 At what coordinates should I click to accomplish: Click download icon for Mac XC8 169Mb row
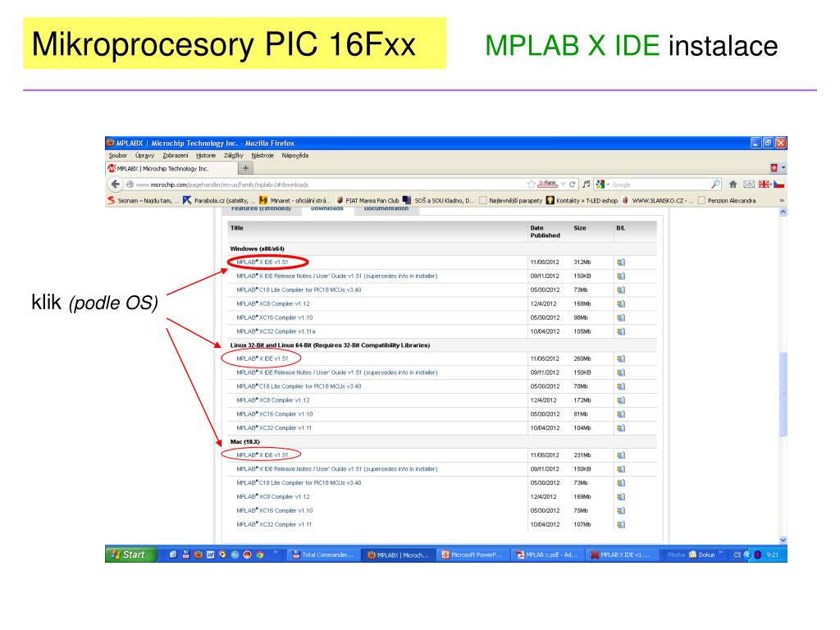(621, 496)
